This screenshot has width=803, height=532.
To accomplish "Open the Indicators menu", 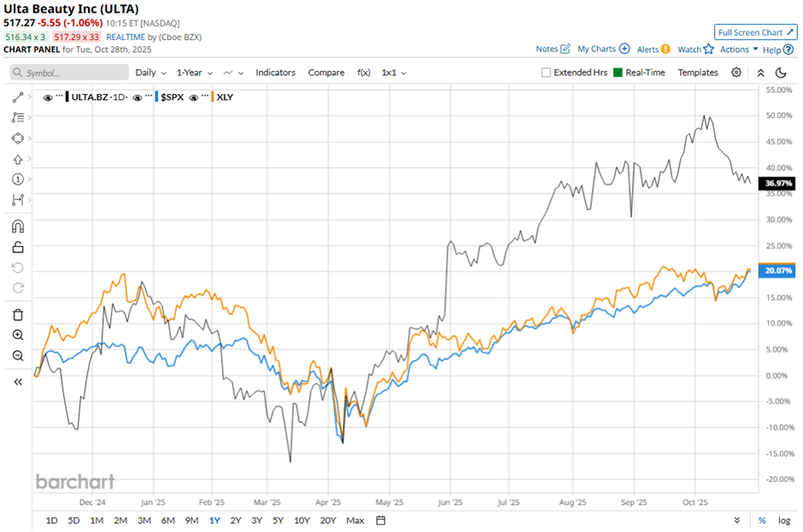I will [276, 73].
